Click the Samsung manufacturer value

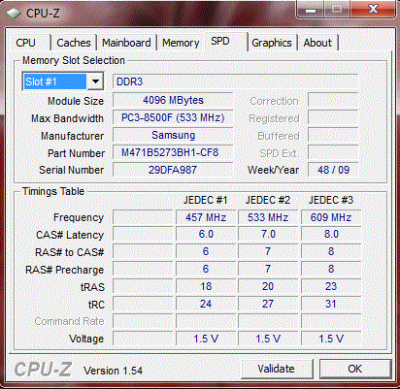[173, 135]
